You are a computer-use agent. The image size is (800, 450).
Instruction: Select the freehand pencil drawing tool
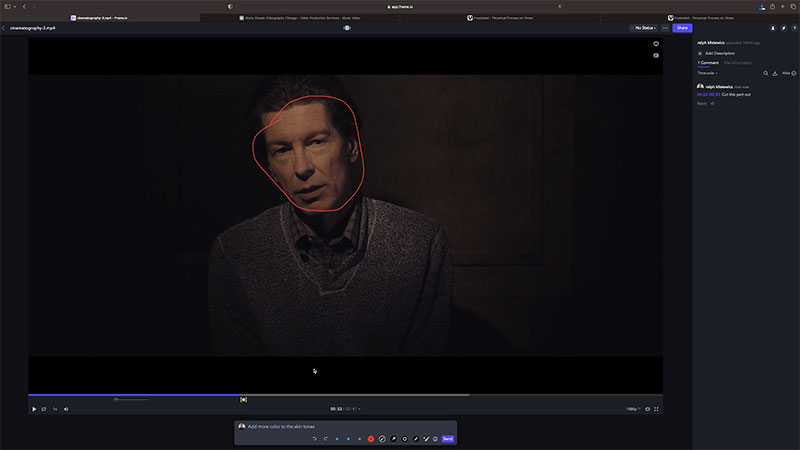(x=382, y=439)
